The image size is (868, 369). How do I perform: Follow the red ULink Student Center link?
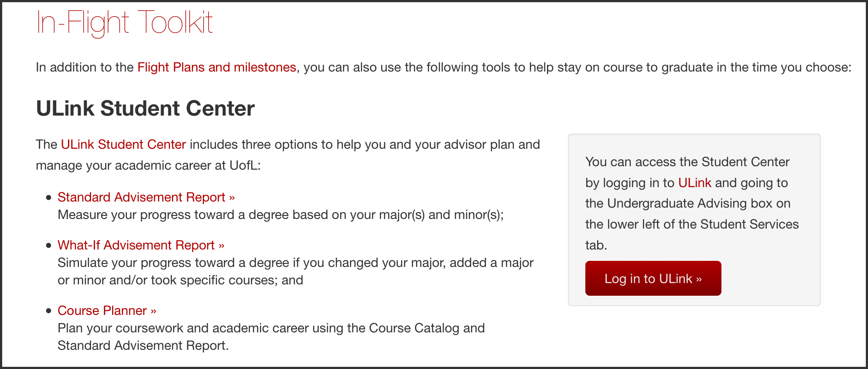coord(123,144)
